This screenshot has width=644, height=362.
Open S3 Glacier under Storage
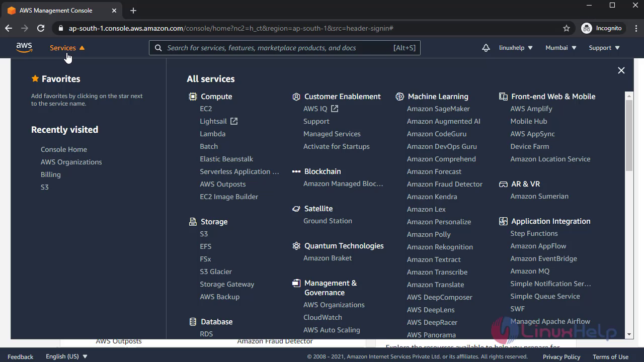click(216, 271)
